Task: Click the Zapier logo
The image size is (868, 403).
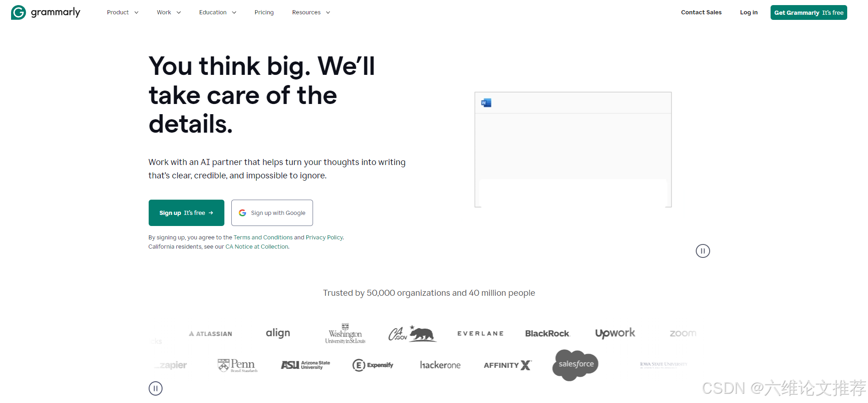Action: pos(171,365)
